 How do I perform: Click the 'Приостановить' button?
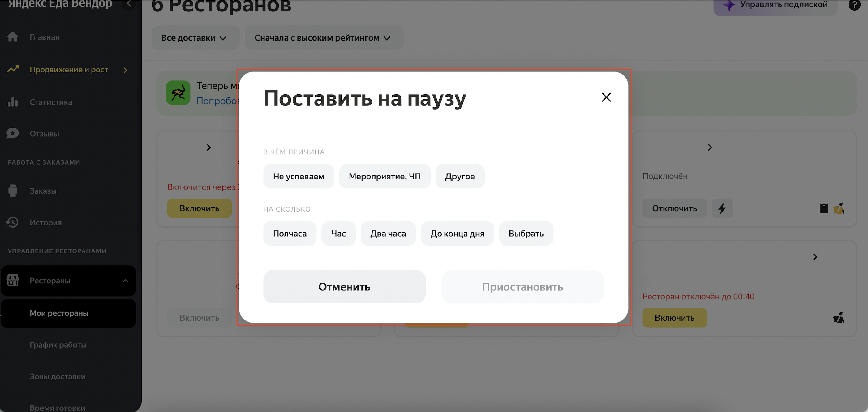[522, 287]
